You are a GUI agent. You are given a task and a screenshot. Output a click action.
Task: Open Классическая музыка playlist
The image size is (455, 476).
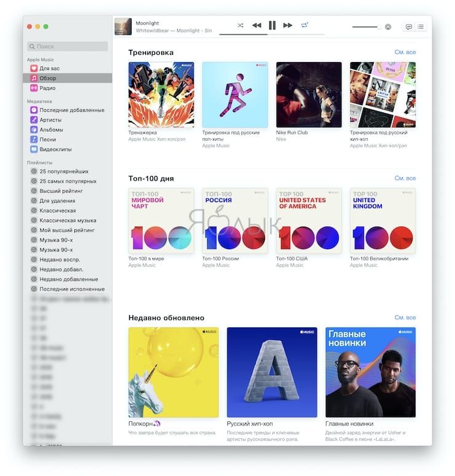point(68,220)
